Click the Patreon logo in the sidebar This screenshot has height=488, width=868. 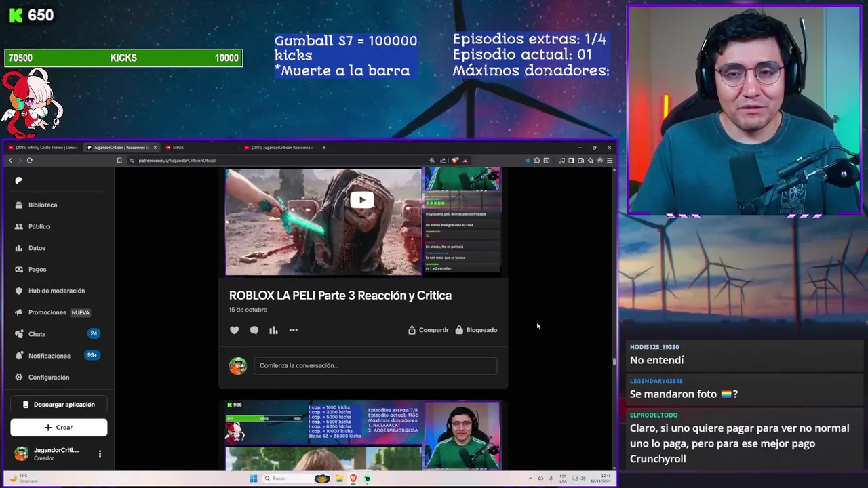pos(18,180)
